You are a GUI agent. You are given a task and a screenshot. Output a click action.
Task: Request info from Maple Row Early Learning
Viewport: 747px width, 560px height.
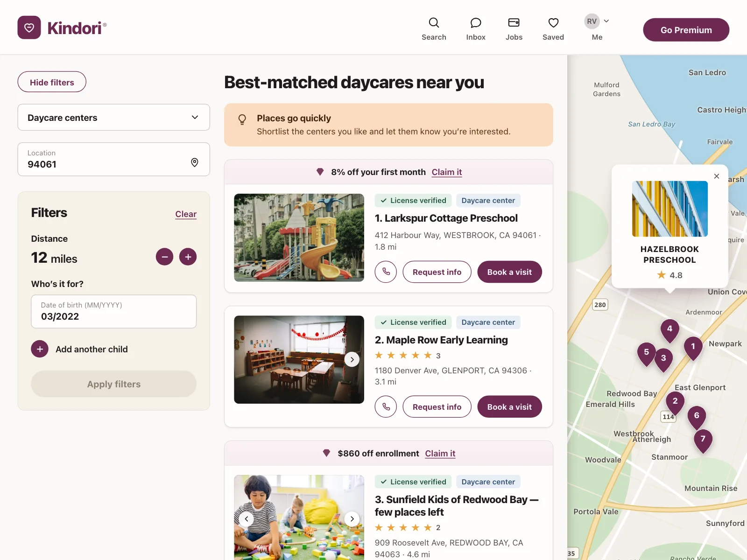tap(437, 407)
